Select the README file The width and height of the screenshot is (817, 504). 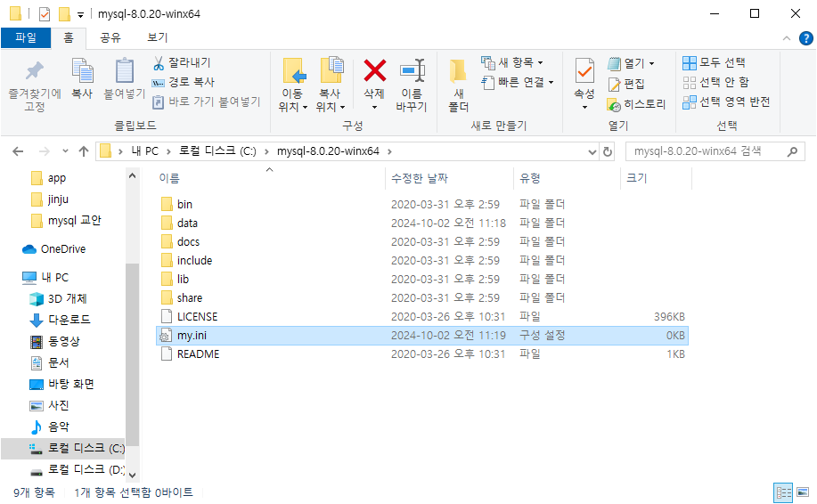click(x=198, y=354)
